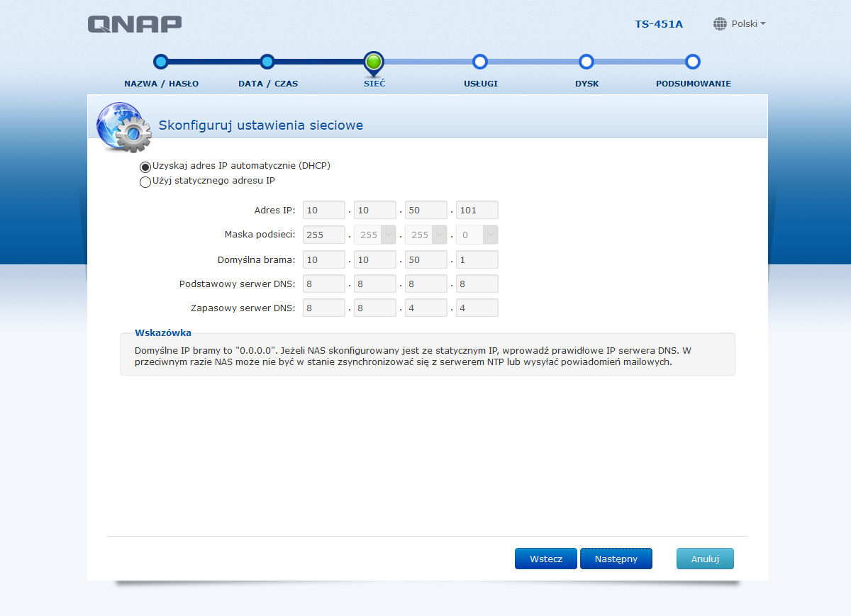
Task: Click the network settings globe gear icon
Action: point(124,128)
